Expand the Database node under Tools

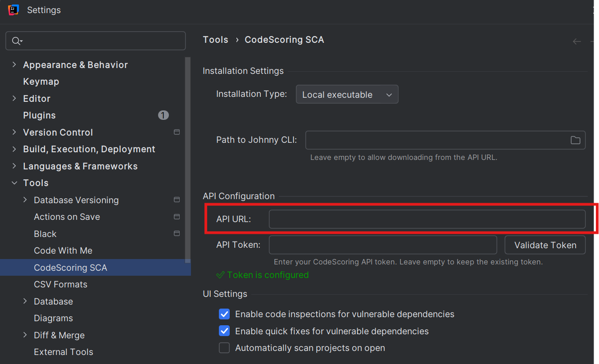point(25,301)
